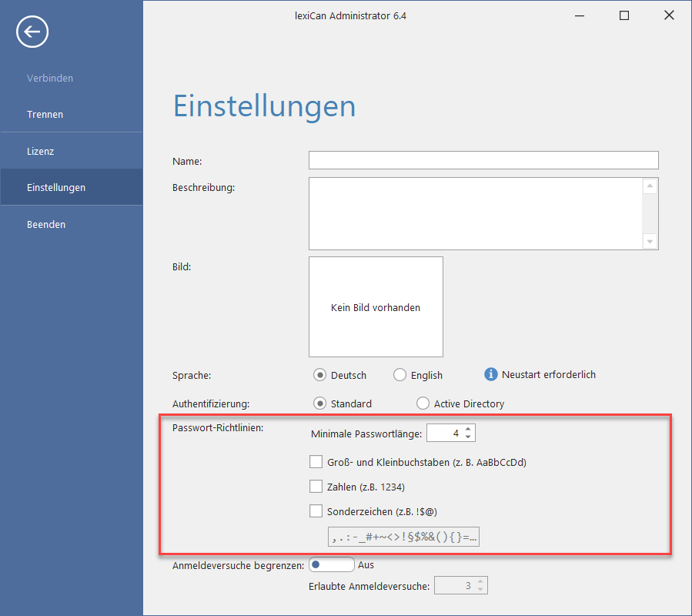The width and height of the screenshot is (692, 616).
Task: Select Deutsch language radio button
Action: tap(320, 375)
